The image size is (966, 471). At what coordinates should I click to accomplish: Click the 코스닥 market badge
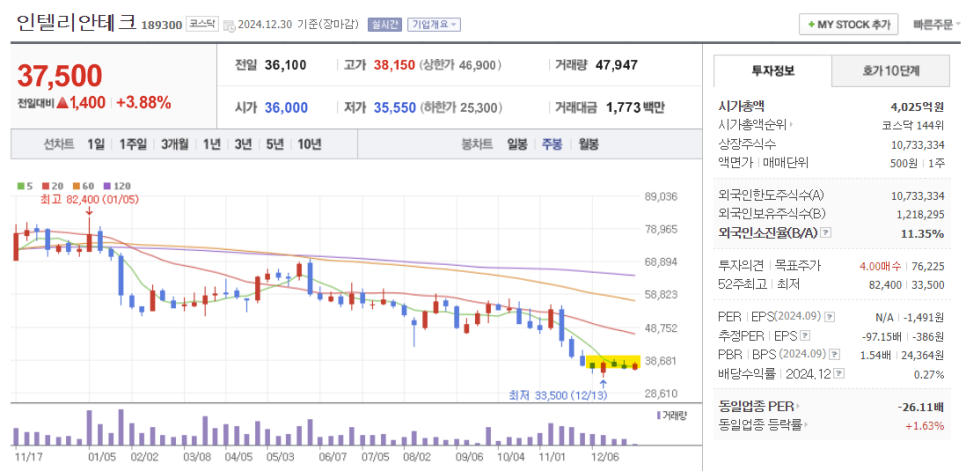coord(203,24)
